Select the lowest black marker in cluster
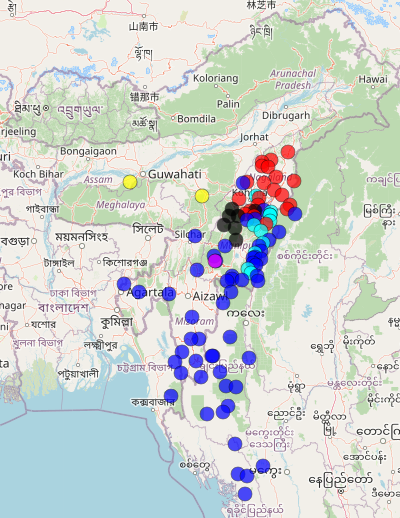 click(x=236, y=240)
